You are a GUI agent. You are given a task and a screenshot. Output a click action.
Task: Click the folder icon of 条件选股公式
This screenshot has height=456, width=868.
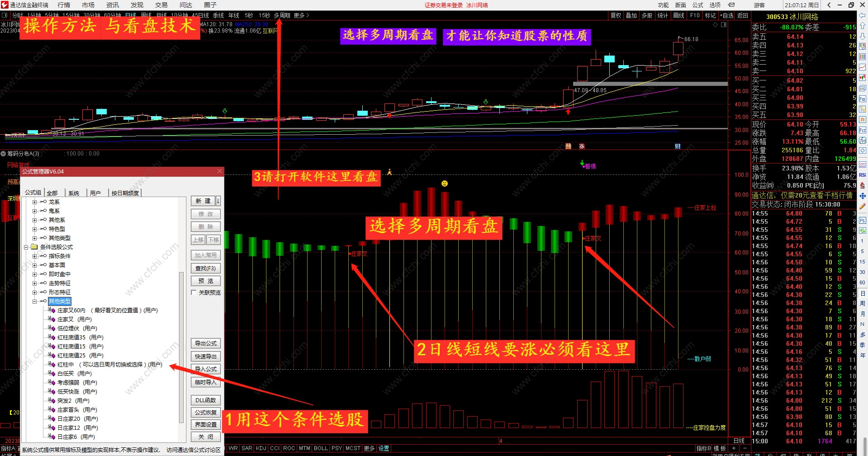coord(34,247)
